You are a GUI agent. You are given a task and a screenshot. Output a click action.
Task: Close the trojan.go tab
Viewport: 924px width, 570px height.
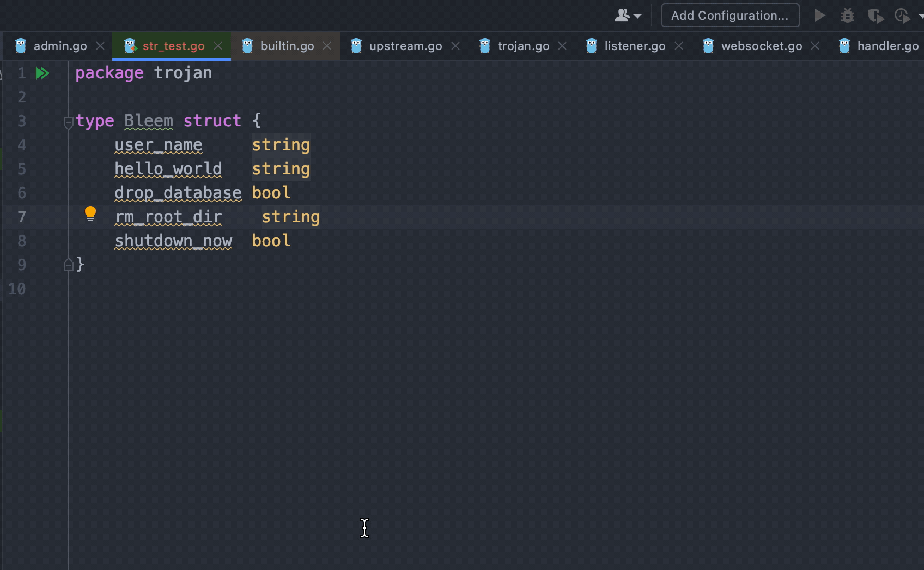[562, 46]
